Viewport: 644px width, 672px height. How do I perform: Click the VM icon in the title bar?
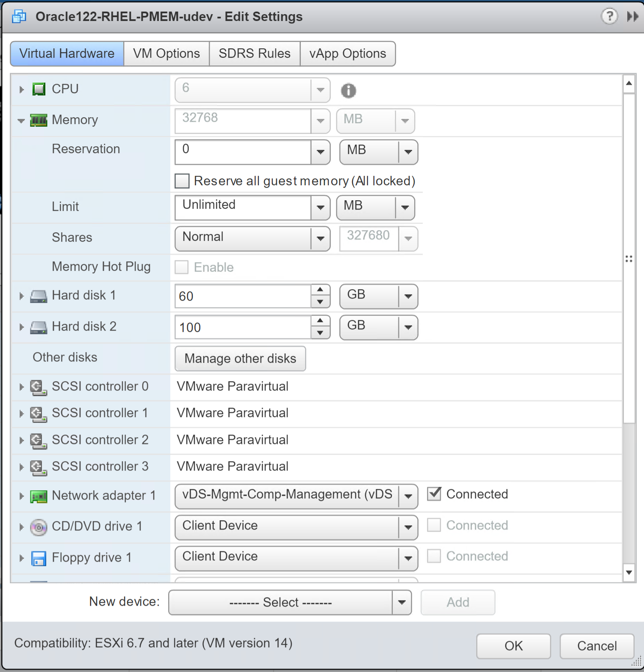point(19,17)
